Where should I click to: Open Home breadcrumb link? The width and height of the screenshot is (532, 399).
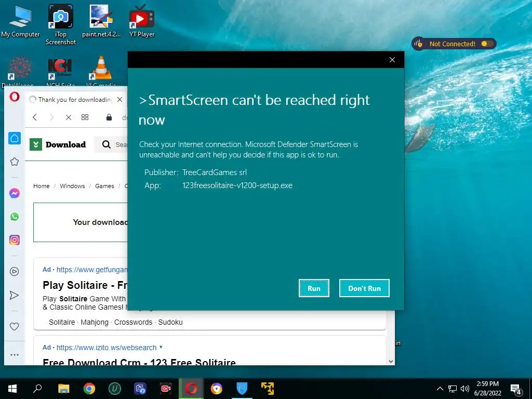pyautogui.click(x=42, y=186)
